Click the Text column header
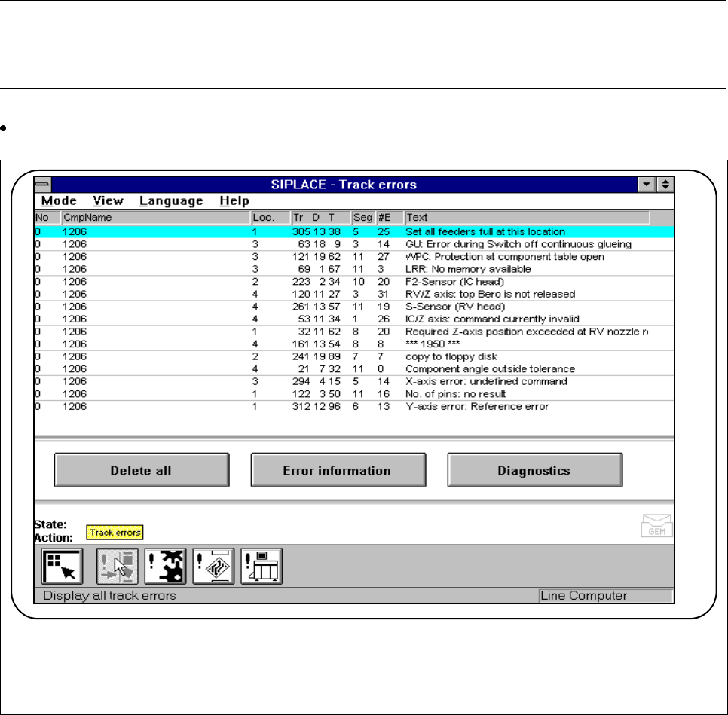The image size is (728, 715). pyautogui.click(x=527, y=217)
